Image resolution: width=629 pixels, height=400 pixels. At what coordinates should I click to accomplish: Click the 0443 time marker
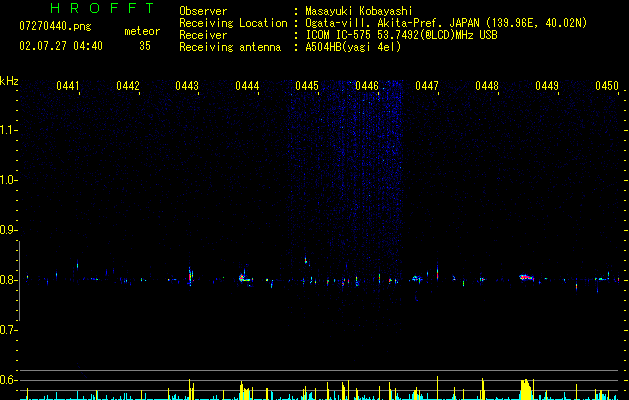click(187, 86)
